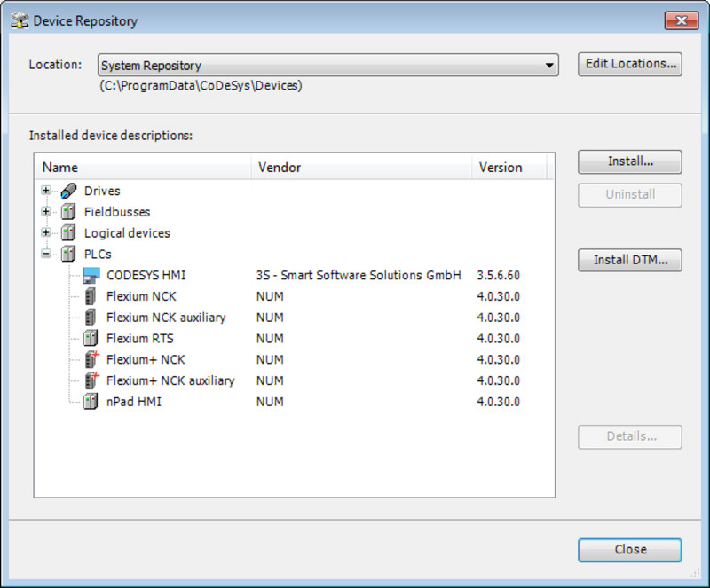Click the Flexium+ NCK device icon
The height and width of the screenshot is (588, 710).
[x=91, y=360]
